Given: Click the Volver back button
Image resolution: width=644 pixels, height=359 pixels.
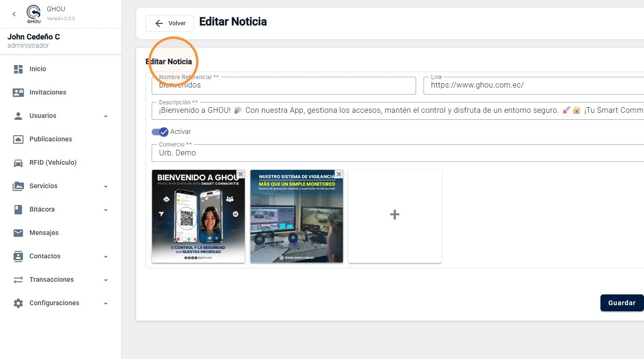Looking at the screenshot, I should [x=169, y=23].
